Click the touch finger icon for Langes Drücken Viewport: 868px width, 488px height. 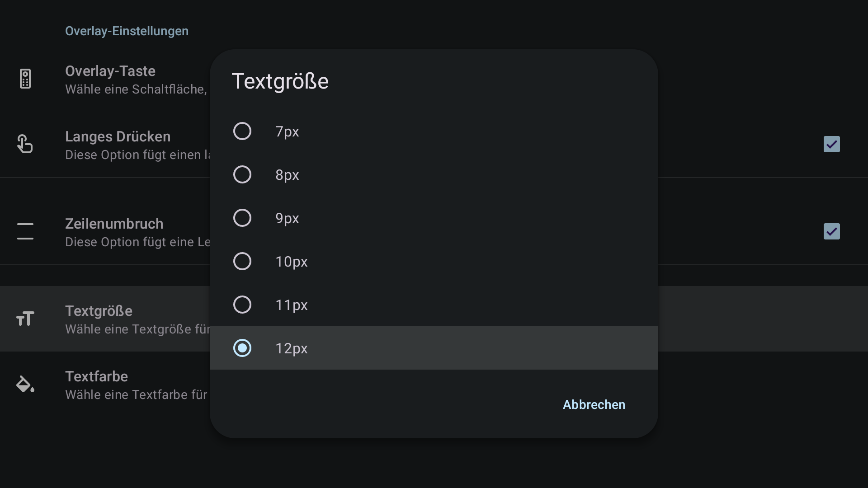click(25, 144)
